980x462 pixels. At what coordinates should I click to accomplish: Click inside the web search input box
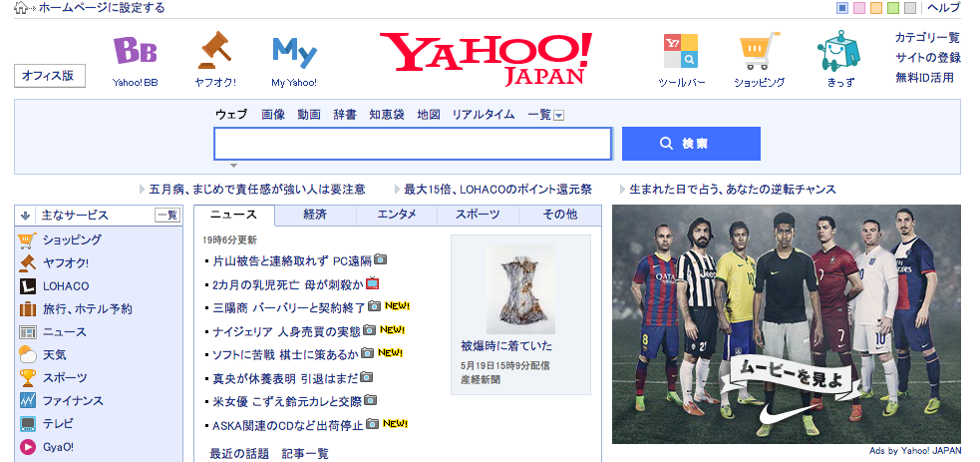[413, 144]
